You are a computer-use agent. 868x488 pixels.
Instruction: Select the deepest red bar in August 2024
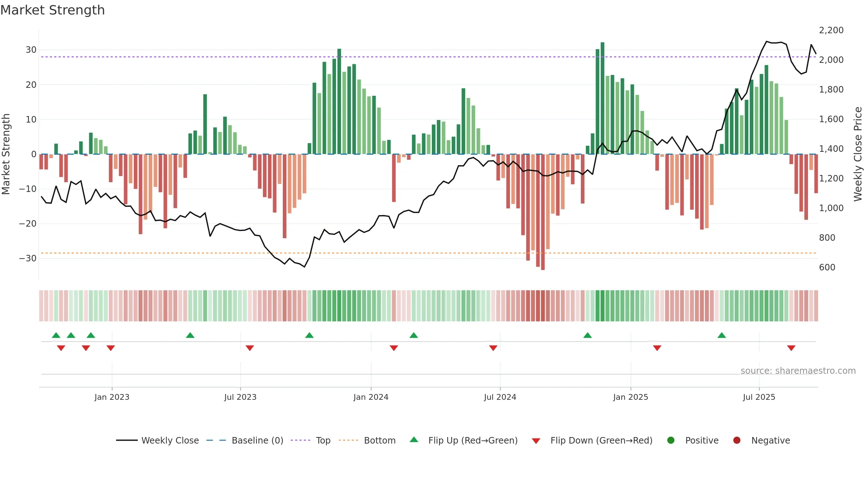[x=543, y=212]
